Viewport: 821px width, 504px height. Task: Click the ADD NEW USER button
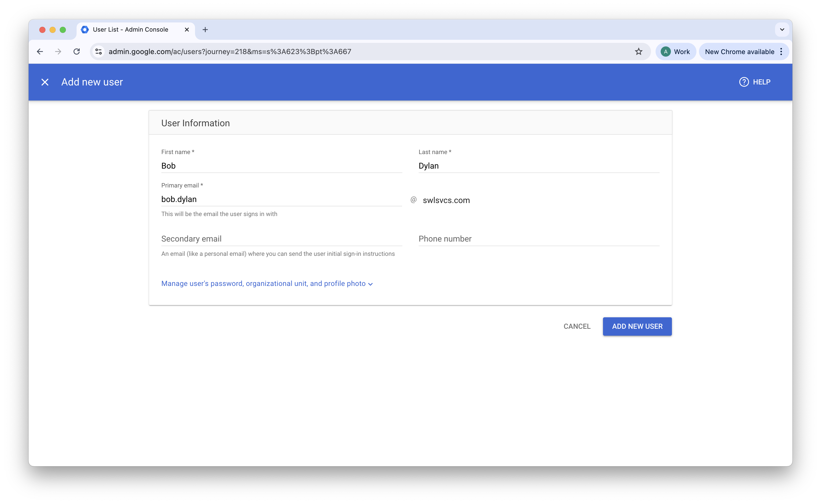(x=637, y=326)
